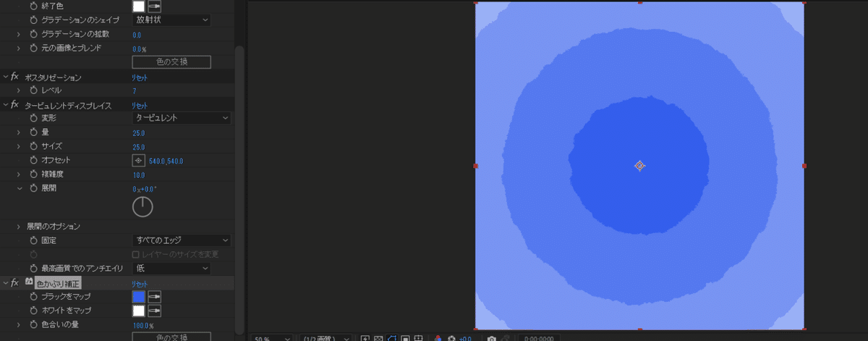
Task: Toggle stopwatch for オフセット property
Action: click(x=33, y=159)
